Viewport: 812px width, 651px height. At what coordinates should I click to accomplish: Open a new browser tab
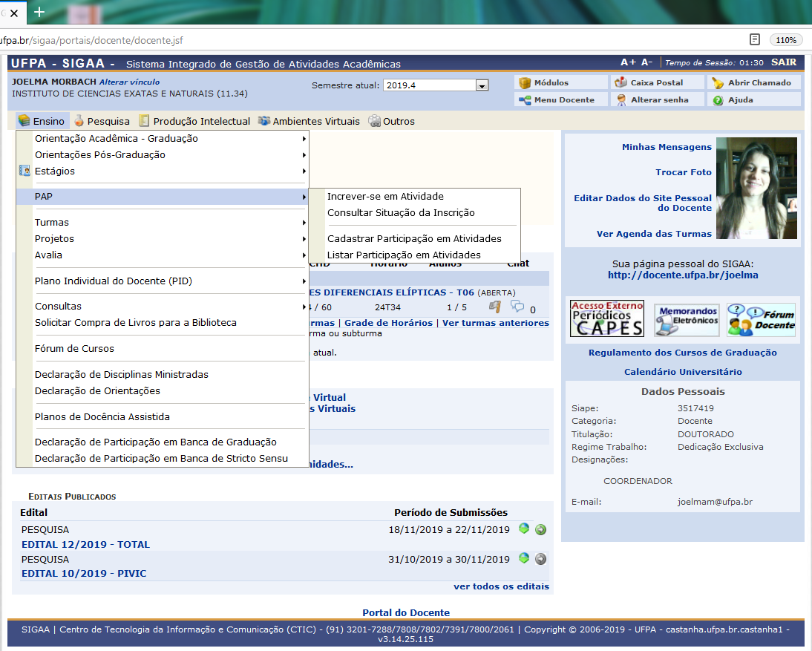pyautogui.click(x=39, y=12)
